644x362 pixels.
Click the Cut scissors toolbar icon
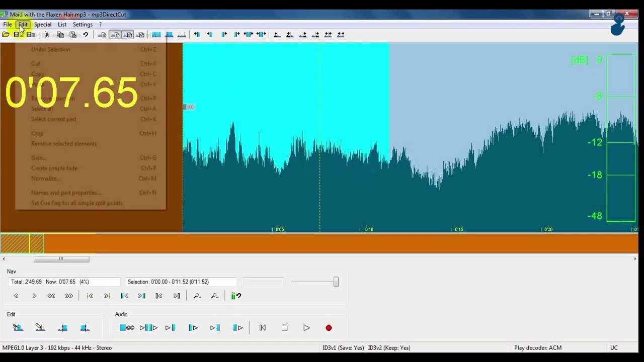[x=47, y=35]
